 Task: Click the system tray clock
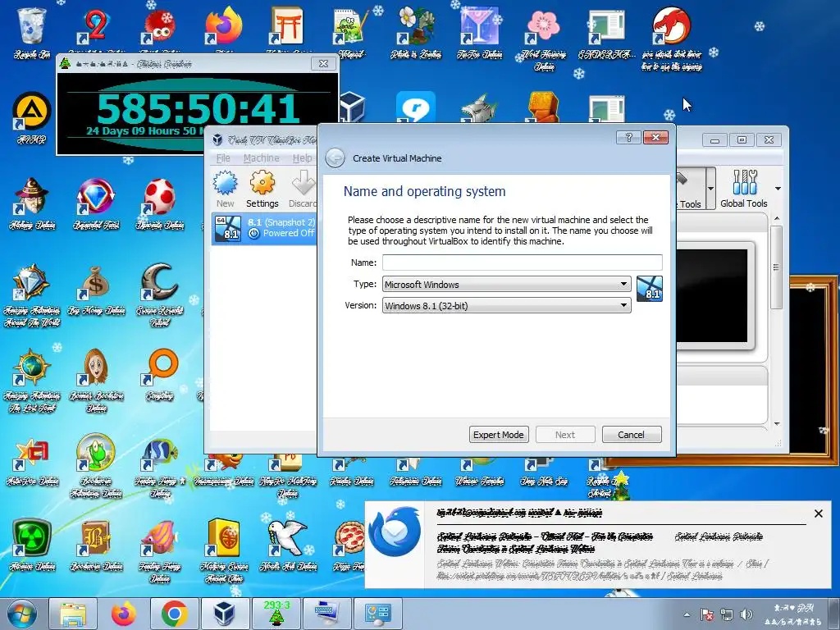tap(794, 614)
